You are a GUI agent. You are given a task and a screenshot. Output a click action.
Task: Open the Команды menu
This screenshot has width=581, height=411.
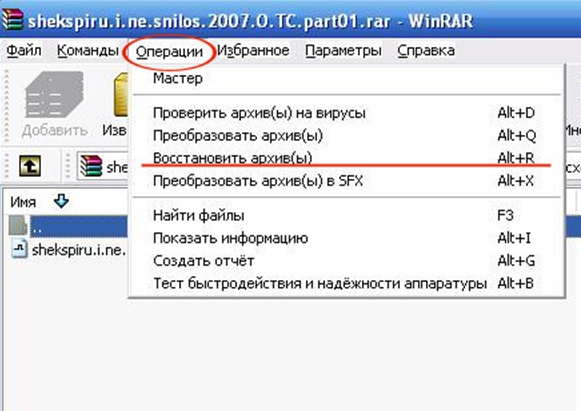[x=88, y=50]
